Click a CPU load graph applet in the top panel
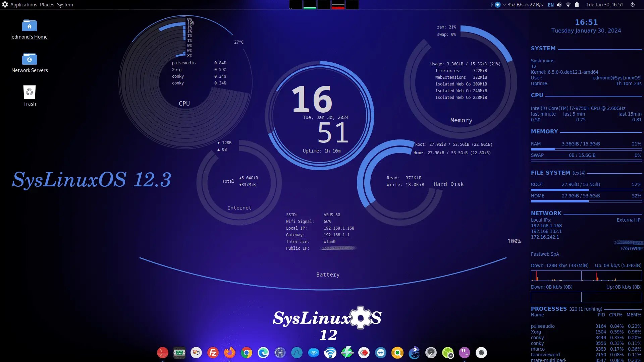The image size is (644, 362). point(295,5)
